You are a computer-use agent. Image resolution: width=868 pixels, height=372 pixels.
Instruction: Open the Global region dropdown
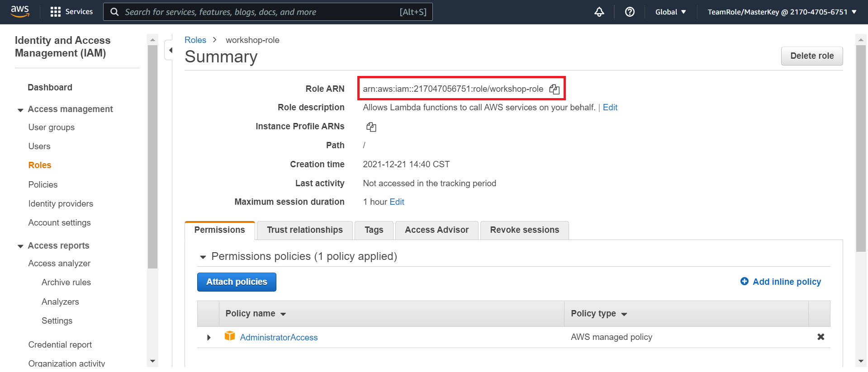(670, 12)
